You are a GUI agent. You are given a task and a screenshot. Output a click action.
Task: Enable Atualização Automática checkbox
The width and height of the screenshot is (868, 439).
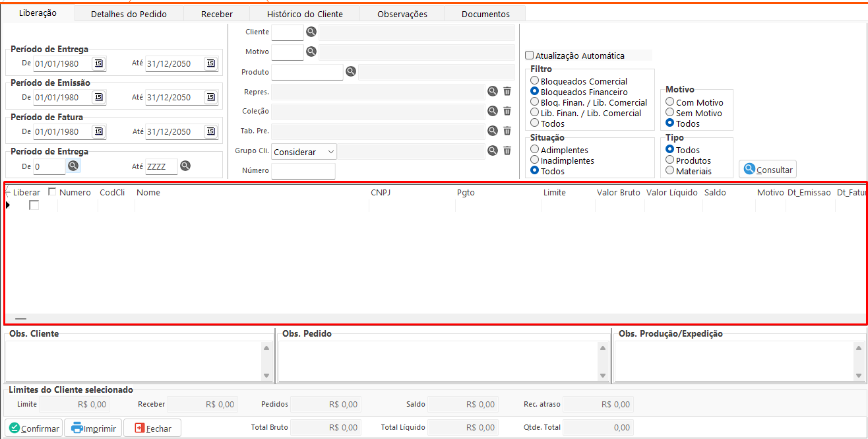(x=529, y=55)
